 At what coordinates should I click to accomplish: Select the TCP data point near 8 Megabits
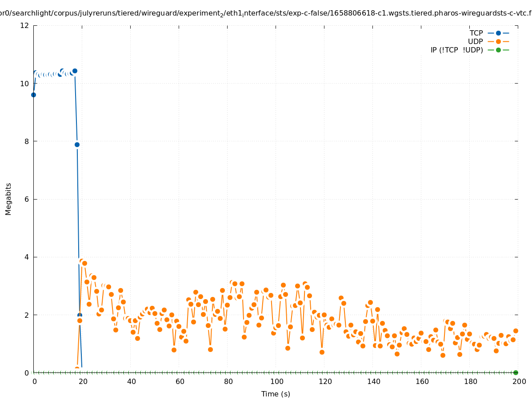pyautogui.click(x=77, y=144)
